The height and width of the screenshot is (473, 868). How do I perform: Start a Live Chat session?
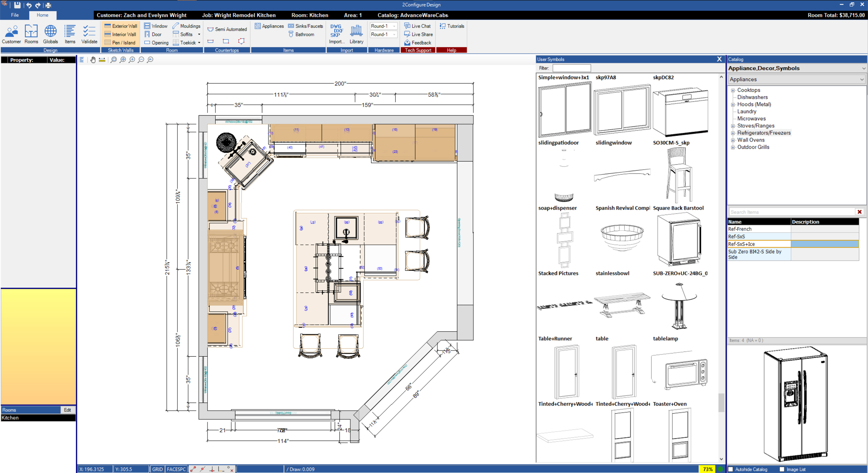[417, 26]
